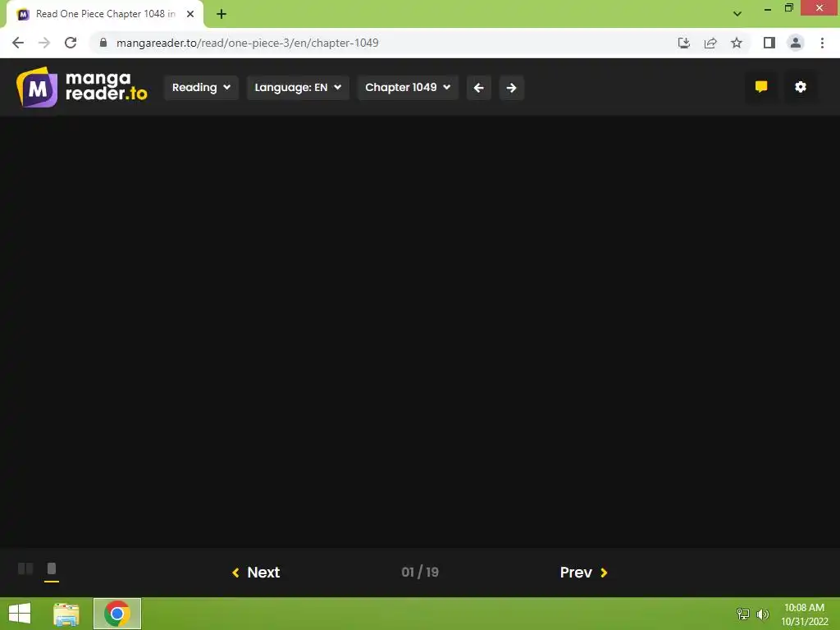
Task: Go to next chapter with right arrow button
Action: pyautogui.click(x=512, y=87)
